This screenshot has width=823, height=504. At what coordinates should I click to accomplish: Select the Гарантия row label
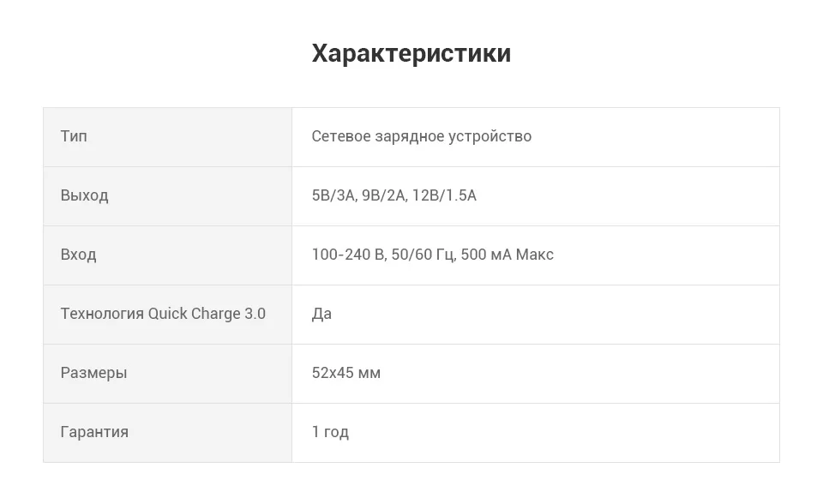coord(94,432)
